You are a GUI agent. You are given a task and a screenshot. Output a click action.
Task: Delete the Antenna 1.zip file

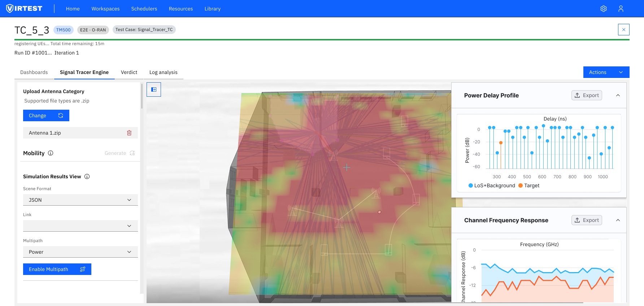point(129,133)
